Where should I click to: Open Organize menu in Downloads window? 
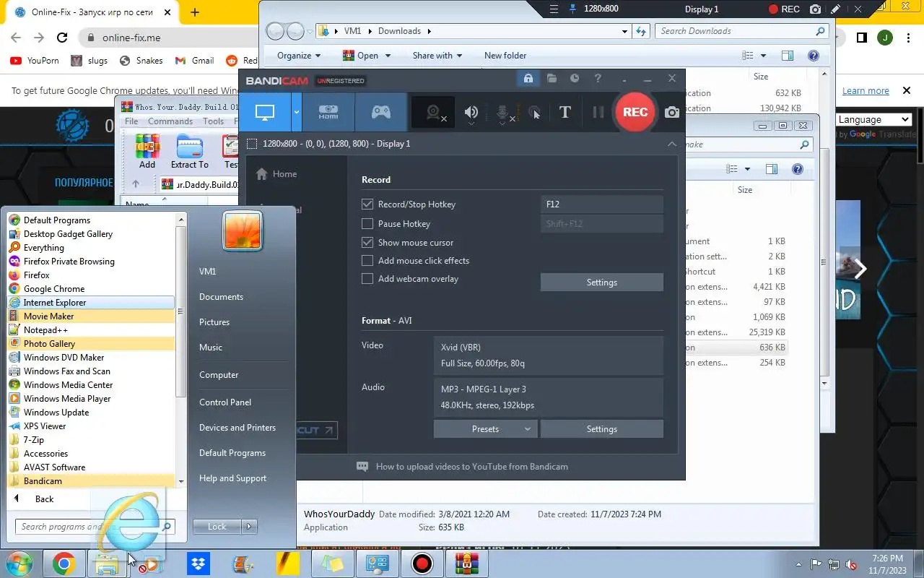click(x=299, y=56)
